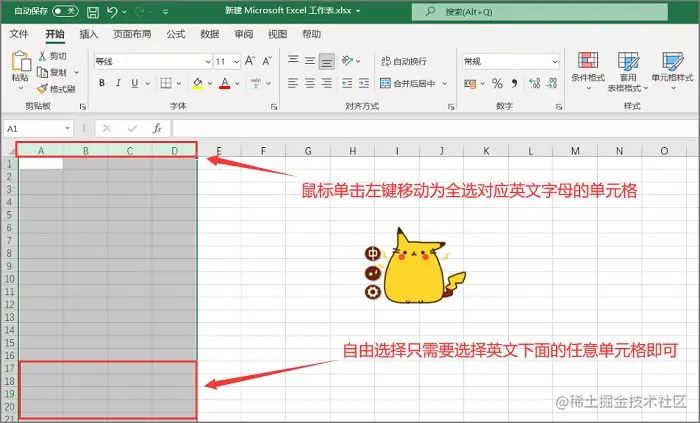Open Customize Quick Access Toolbar dropdown
The image size is (700, 423).
(165, 12)
